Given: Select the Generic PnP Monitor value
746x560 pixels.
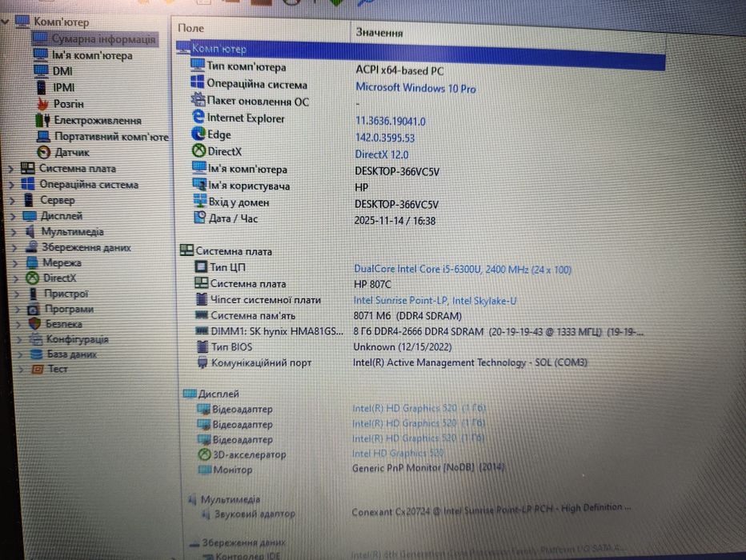Looking at the screenshot, I should tap(428, 468).
